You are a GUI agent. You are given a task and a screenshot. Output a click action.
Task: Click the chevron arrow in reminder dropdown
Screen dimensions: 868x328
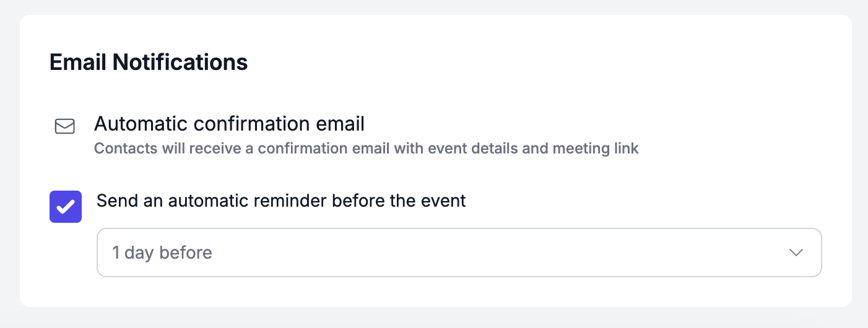tap(796, 252)
